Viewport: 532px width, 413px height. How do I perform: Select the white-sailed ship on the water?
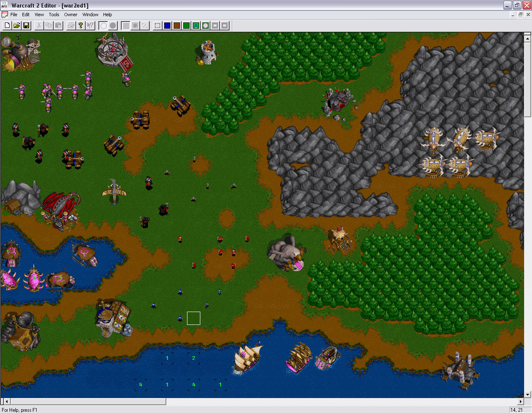[247, 359]
